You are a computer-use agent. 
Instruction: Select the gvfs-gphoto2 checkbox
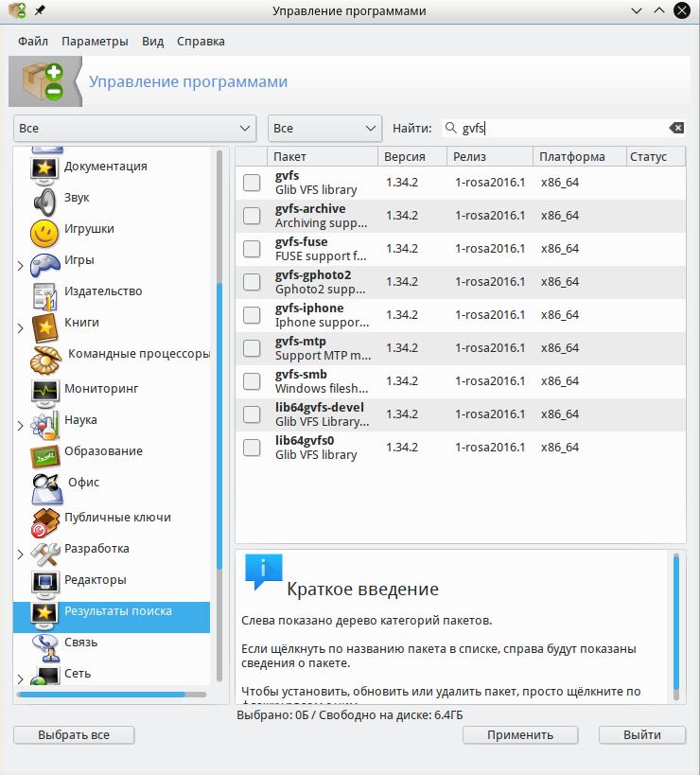pos(252,282)
